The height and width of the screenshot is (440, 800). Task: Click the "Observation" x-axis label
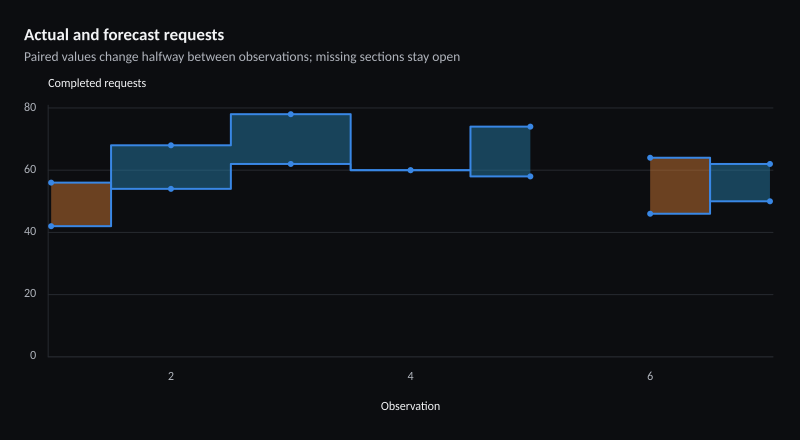point(410,406)
